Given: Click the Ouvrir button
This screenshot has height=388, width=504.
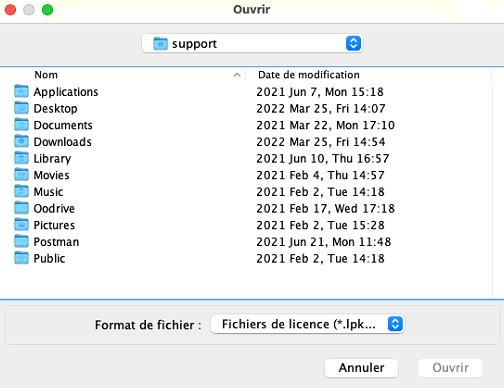Looking at the screenshot, I should [x=450, y=368].
